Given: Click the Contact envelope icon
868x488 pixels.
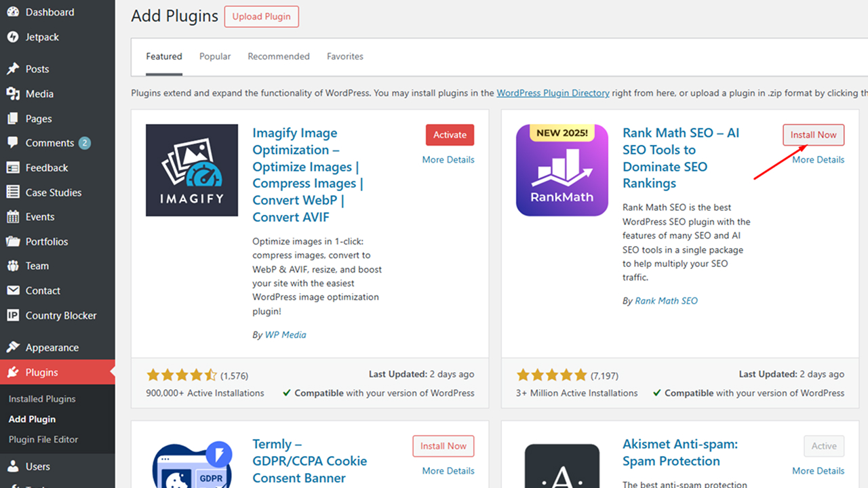Looking at the screenshot, I should point(13,291).
